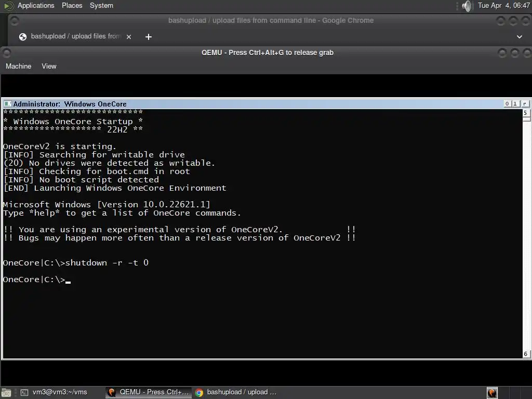Viewport: 532px width, 399px height.
Task: Click the QEMU window title bar
Action: (268, 52)
